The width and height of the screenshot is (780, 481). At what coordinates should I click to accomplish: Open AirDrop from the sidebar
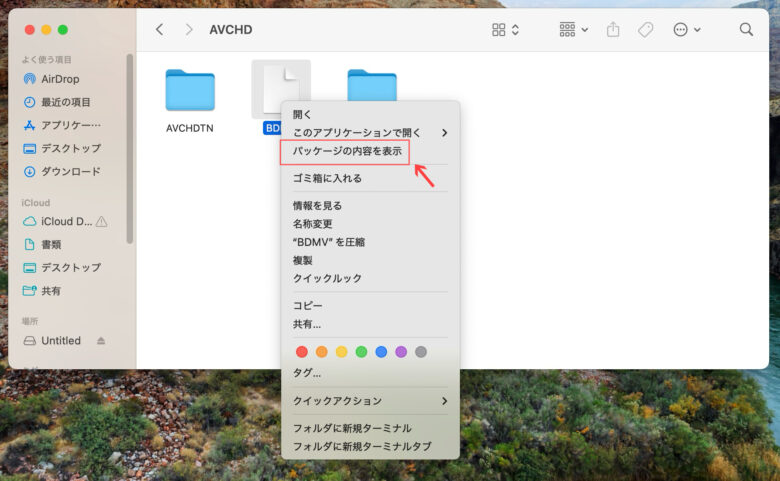60,79
